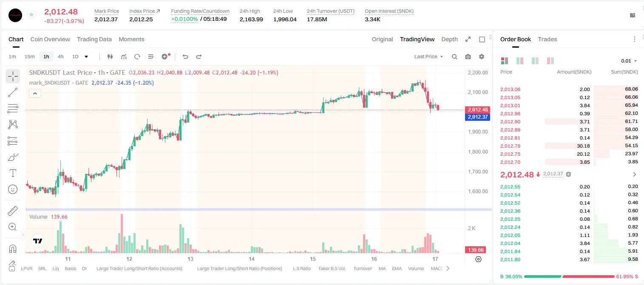The image size is (644, 285).
Task: Select the ruler measure tool
Action: [13, 211]
